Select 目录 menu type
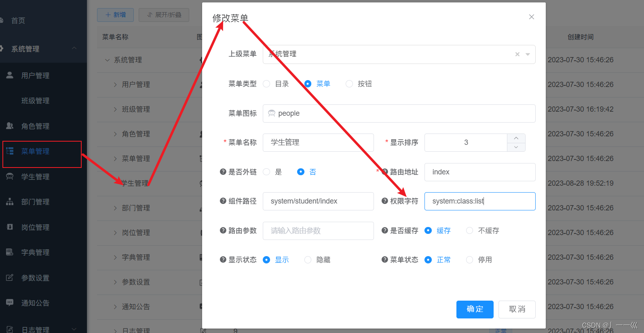 point(276,84)
